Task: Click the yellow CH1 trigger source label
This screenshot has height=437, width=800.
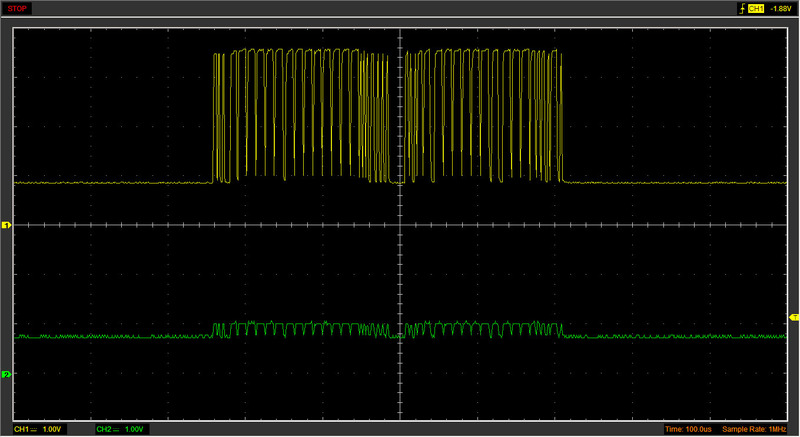Action: pyautogui.click(x=756, y=9)
